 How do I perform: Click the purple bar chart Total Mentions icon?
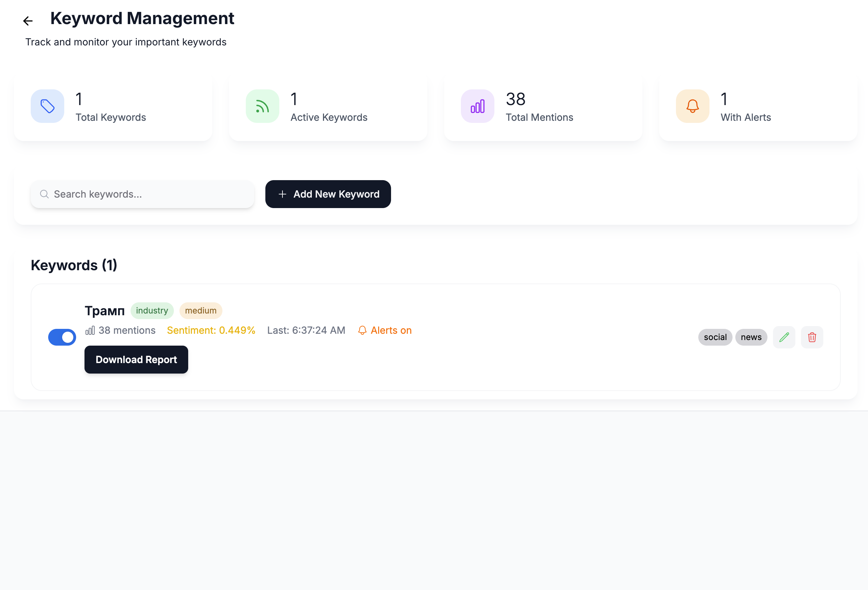tap(477, 106)
